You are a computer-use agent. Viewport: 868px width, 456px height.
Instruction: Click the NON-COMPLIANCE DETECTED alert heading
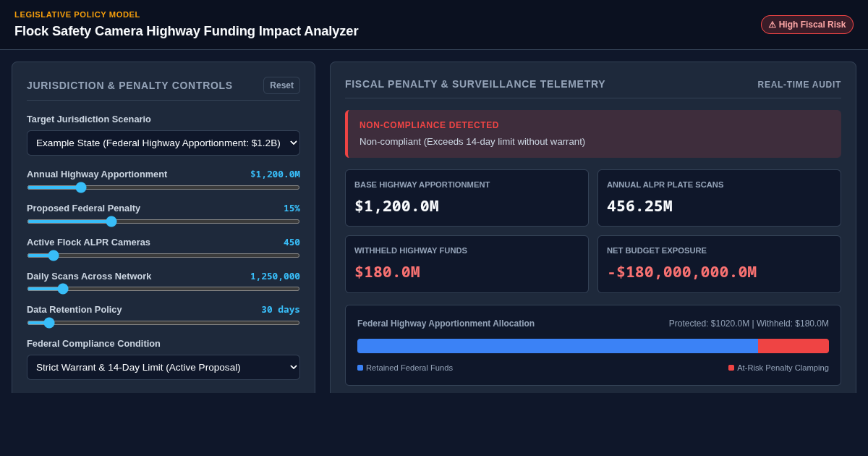pyautogui.click(x=429, y=125)
